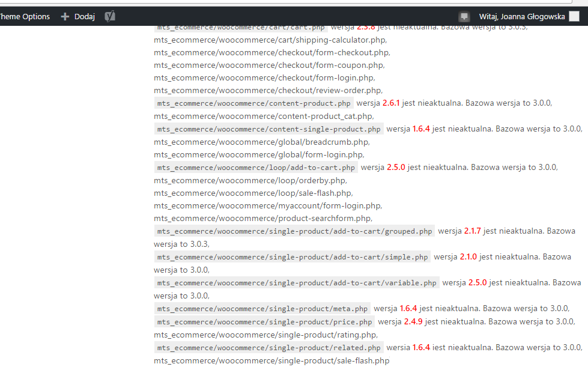Select the single-product/related.php code path
The width and height of the screenshot is (588, 367).
coord(269,348)
